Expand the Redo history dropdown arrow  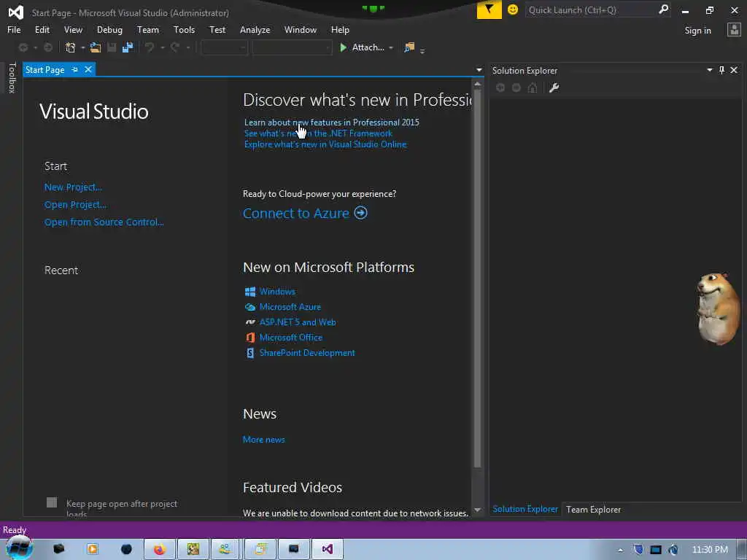click(188, 47)
